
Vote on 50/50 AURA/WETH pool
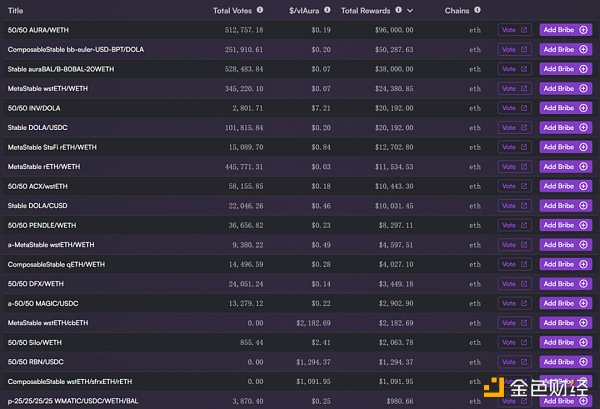pos(514,30)
